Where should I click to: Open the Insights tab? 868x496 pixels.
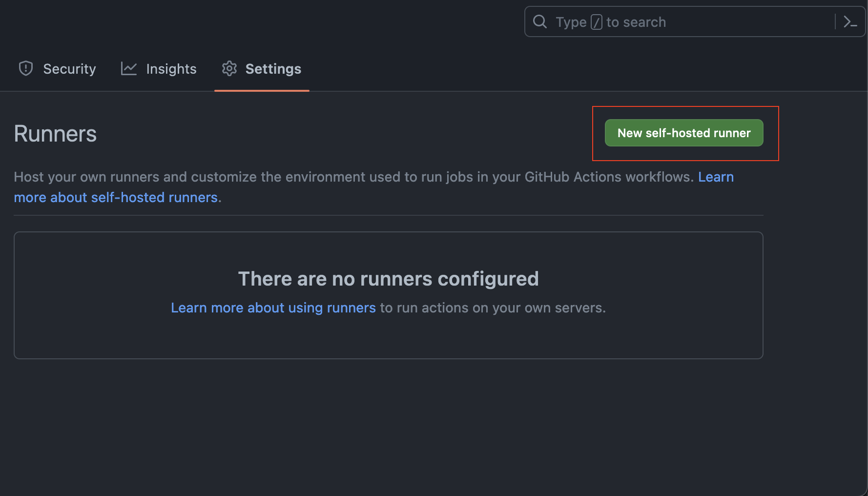click(171, 69)
